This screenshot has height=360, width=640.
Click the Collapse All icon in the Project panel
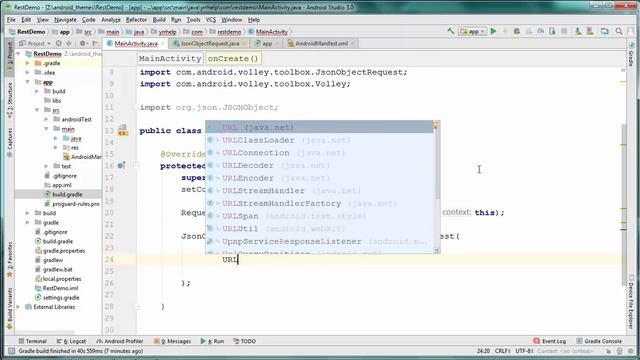click(x=69, y=43)
